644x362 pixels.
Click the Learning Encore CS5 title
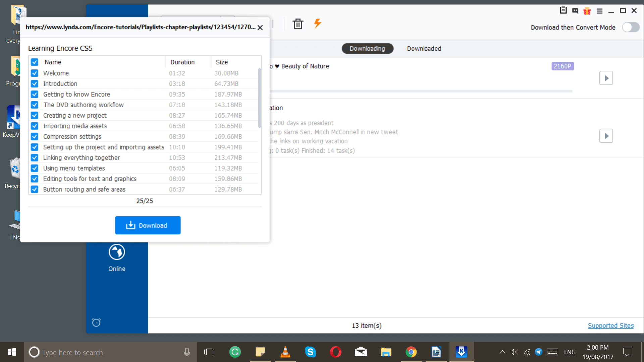click(60, 48)
